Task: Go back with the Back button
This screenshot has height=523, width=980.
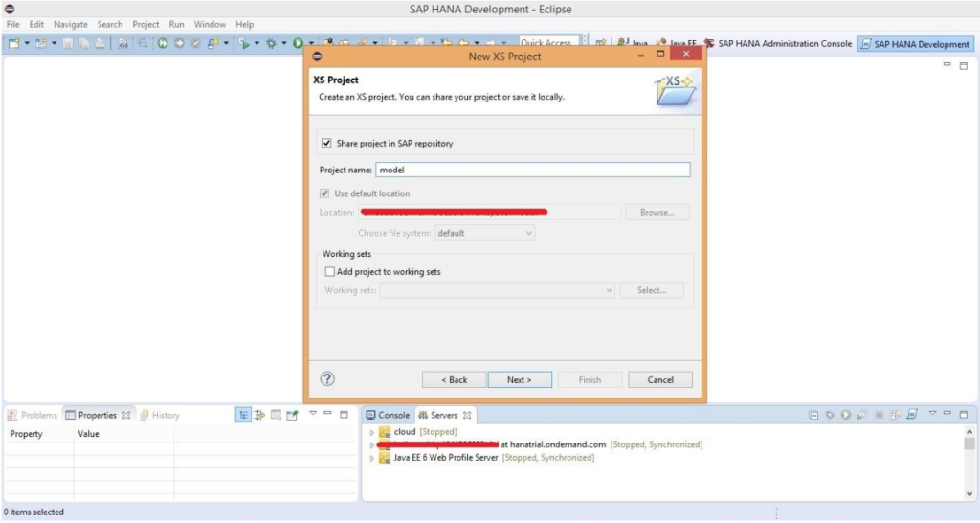Action: point(454,379)
